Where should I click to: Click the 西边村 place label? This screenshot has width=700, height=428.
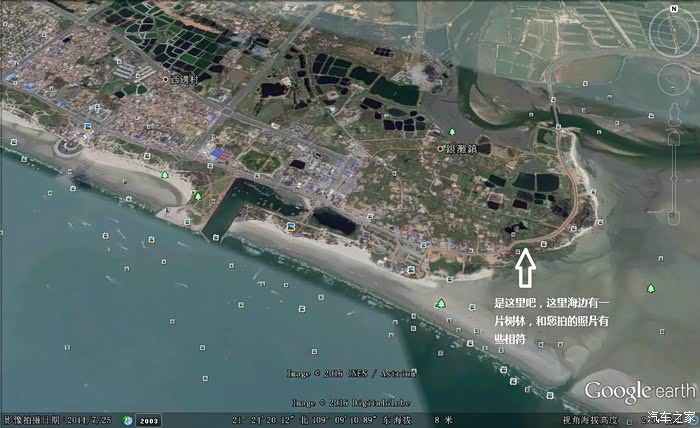184,80
